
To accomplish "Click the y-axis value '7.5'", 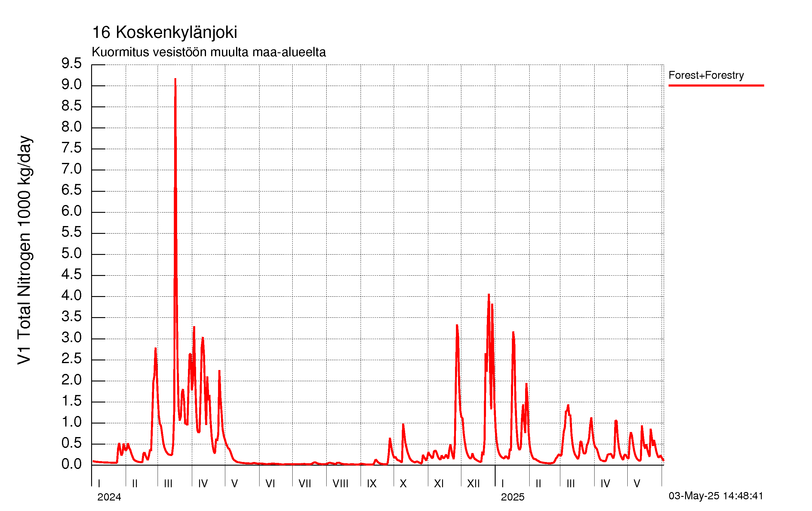I will [72, 148].
